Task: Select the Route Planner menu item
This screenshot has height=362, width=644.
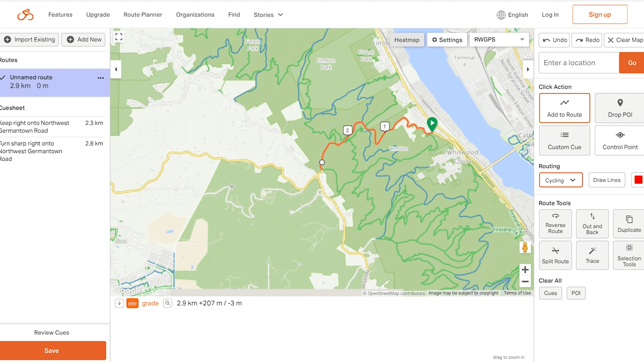Action: (x=143, y=15)
